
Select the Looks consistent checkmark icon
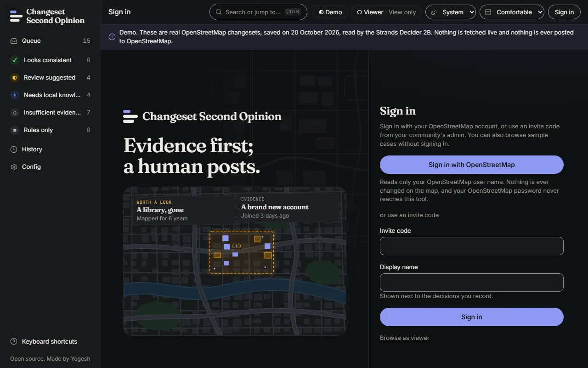(x=15, y=60)
